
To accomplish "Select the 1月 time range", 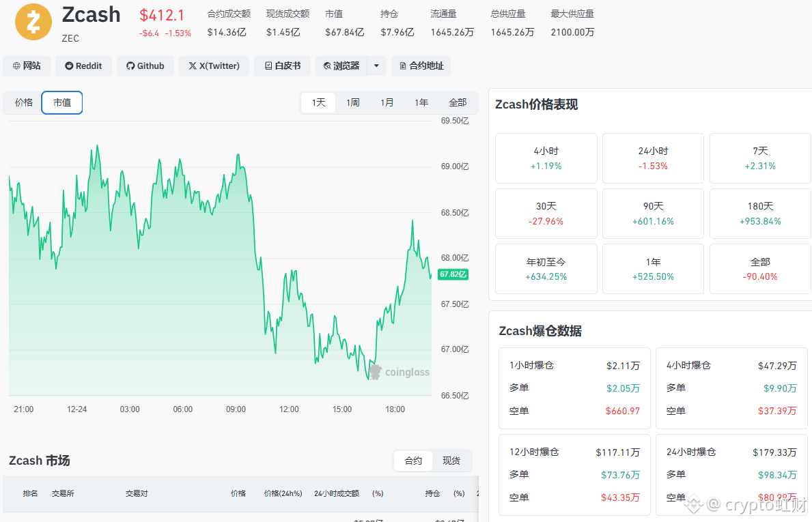I will pyautogui.click(x=387, y=102).
